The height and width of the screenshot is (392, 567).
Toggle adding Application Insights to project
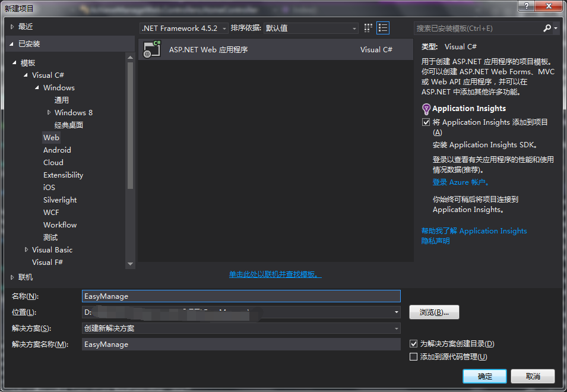coord(426,122)
